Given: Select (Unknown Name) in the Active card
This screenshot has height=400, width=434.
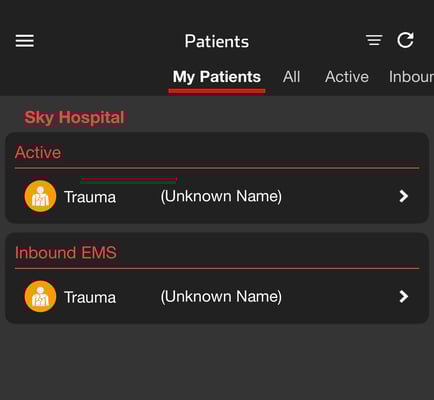Looking at the screenshot, I should 221,196.
